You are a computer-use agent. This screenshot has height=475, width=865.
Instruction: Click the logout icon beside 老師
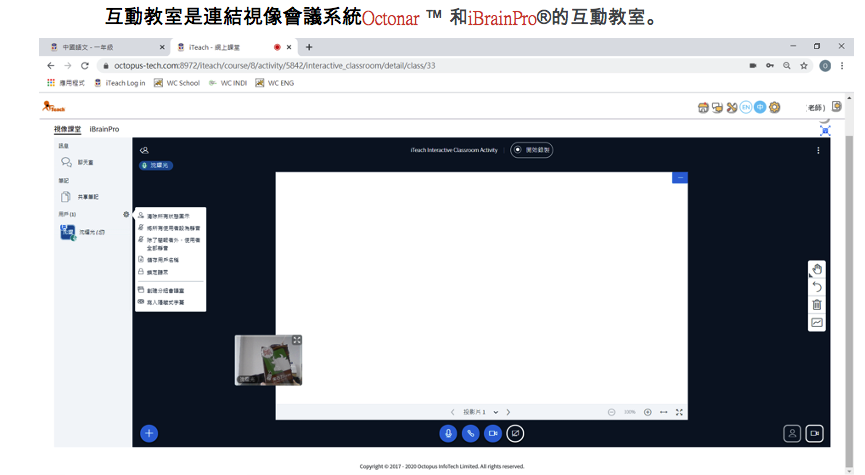tap(836, 106)
